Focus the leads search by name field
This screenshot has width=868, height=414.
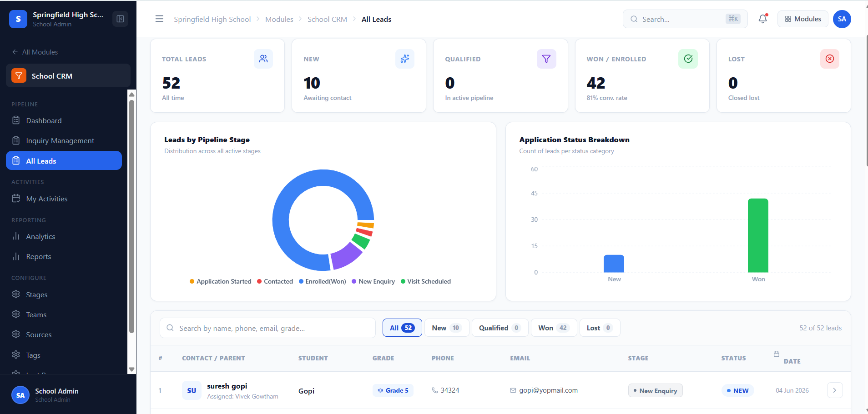tap(267, 328)
